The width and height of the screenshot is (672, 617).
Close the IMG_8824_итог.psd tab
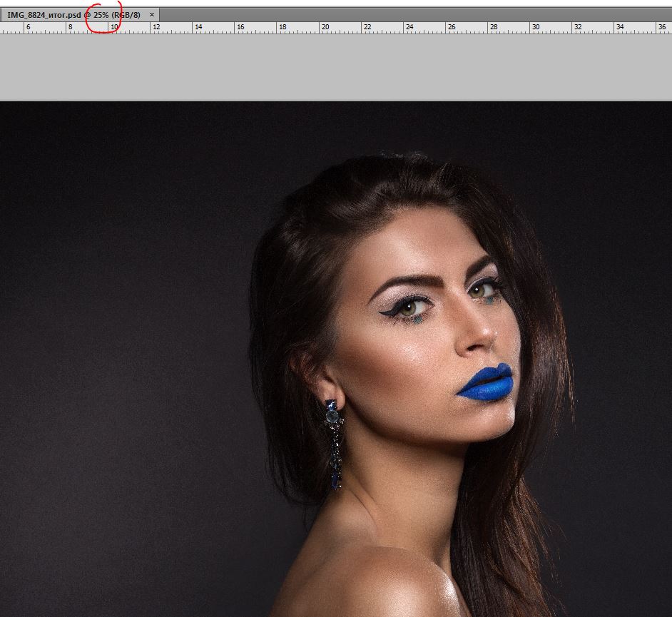152,14
